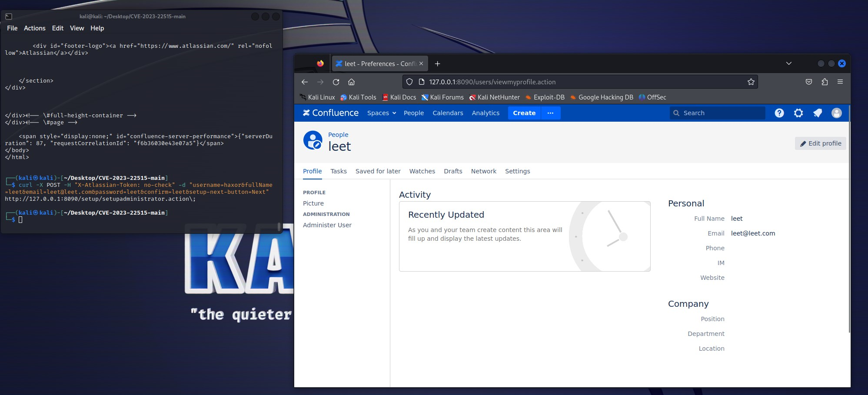
Task: Open Kali Linux bookmark
Action: point(317,97)
